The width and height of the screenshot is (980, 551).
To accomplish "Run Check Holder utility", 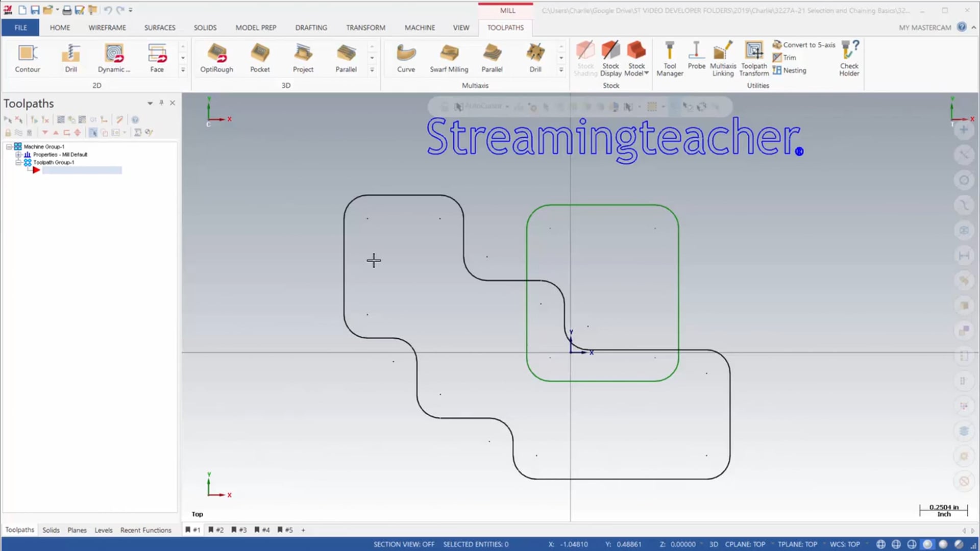I will (849, 59).
